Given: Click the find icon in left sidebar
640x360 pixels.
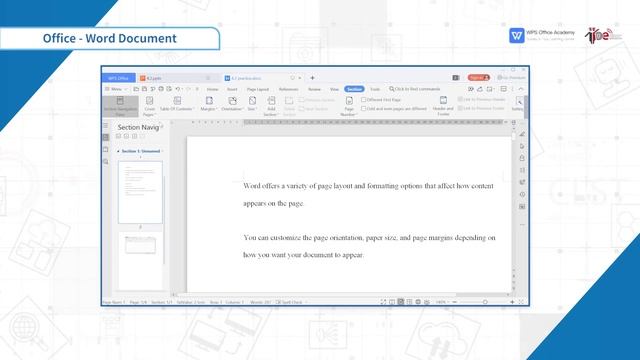Looking at the screenshot, I should (106, 162).
